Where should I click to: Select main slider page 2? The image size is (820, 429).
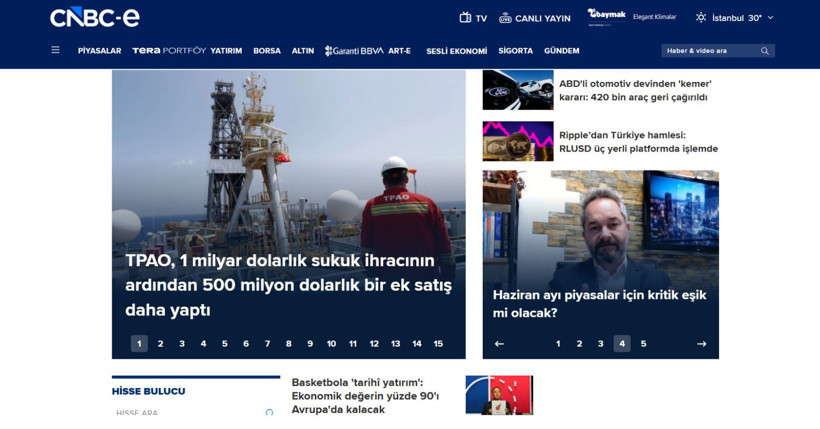click(x=161, y=344)
